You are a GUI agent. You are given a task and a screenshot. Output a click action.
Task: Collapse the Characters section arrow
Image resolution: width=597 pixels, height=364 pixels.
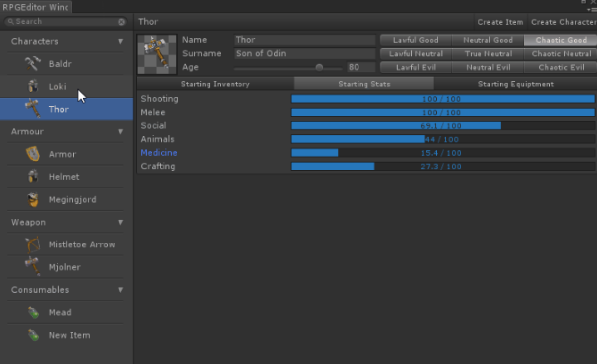(x=120, y=41)
